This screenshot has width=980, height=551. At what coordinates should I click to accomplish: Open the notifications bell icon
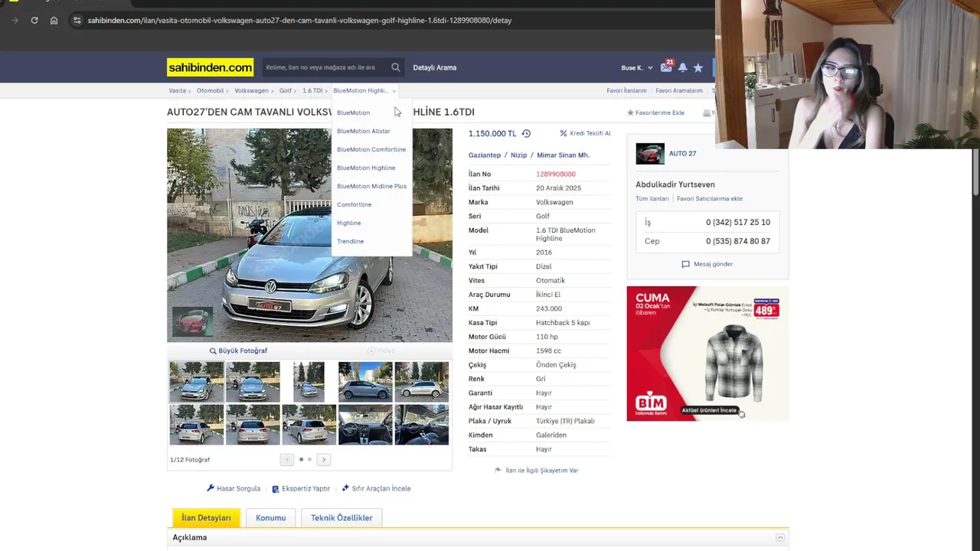(682, 67)
